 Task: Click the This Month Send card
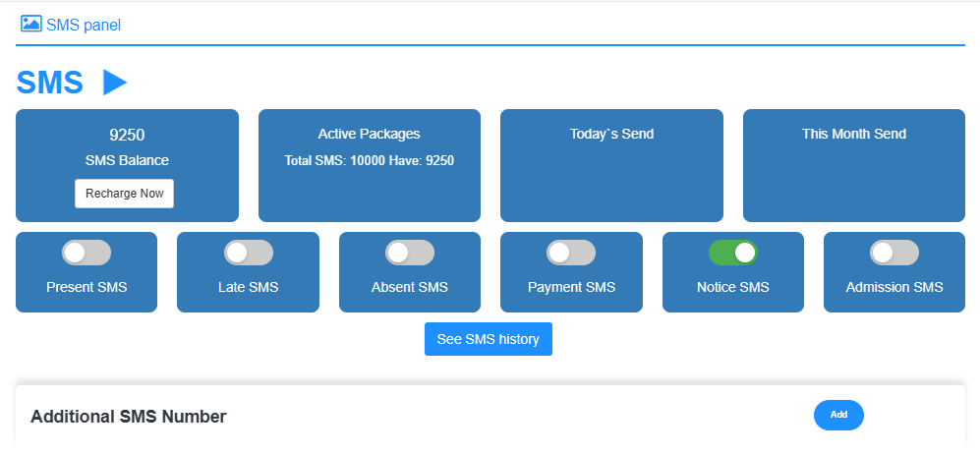coord(854,166)
